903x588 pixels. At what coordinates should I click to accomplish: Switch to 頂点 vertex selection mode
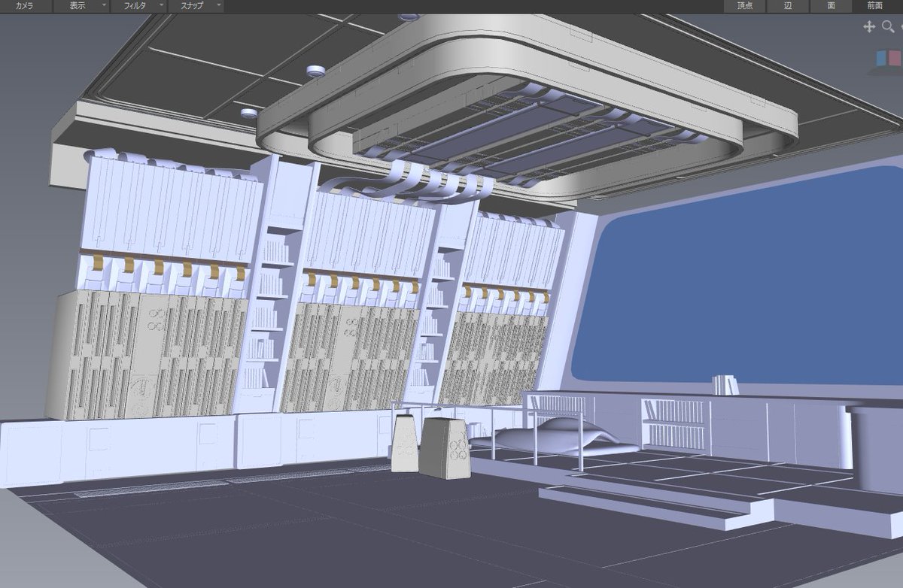tap(744, 5)
